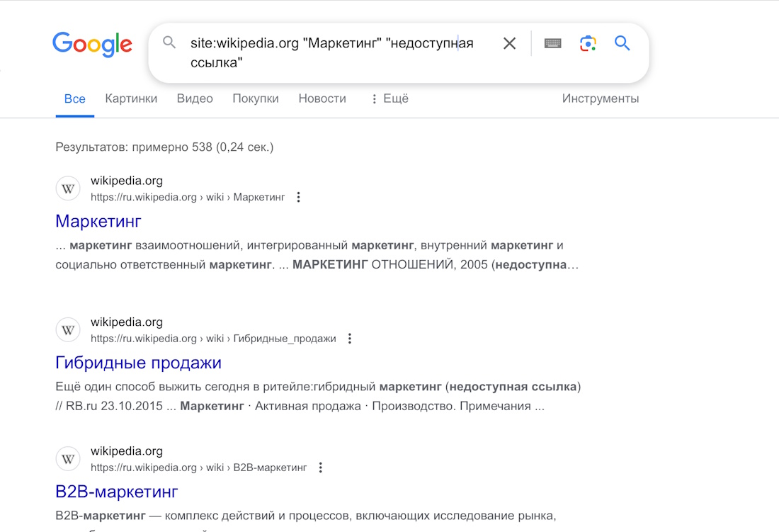Show search filtering Инструменты
779x532 pixels.
pos(601,98)
